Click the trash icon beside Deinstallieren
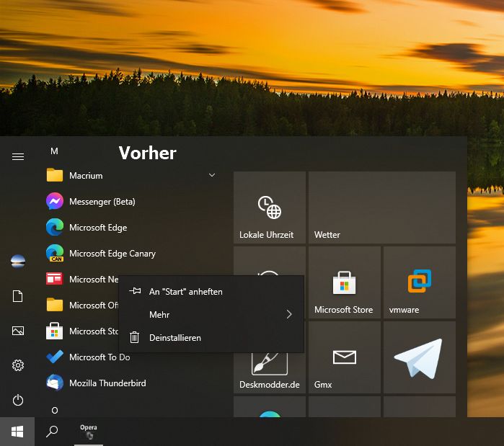This screenshot has width=504, height=446. click(x=134, y=337)
